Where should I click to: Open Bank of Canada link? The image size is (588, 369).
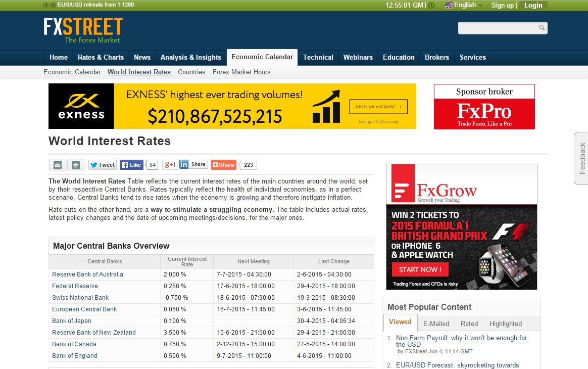(74, 344)
